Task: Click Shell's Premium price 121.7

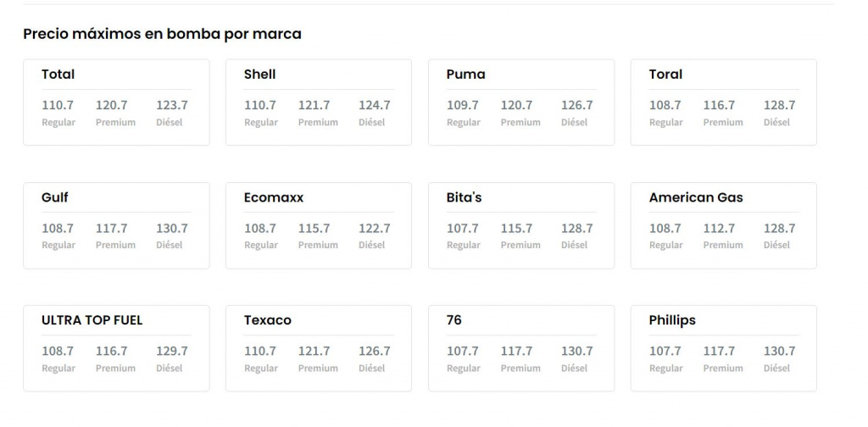Action: (314, 105)
